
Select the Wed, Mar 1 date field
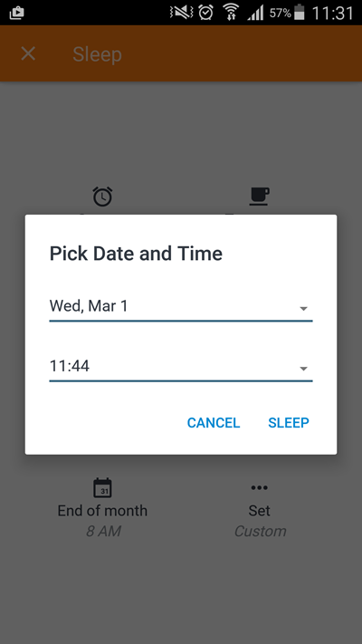click(x=181, y=307)
